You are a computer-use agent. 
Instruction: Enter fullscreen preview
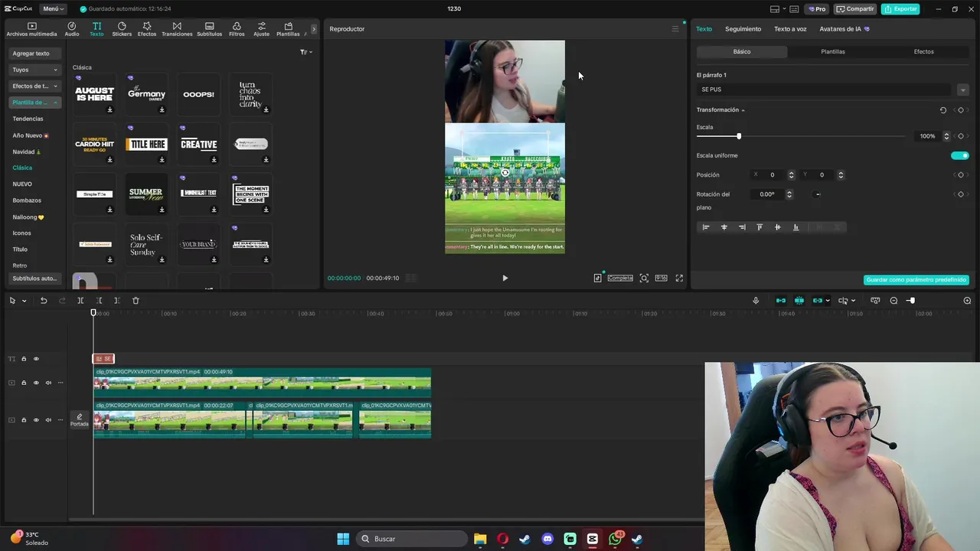679,278
